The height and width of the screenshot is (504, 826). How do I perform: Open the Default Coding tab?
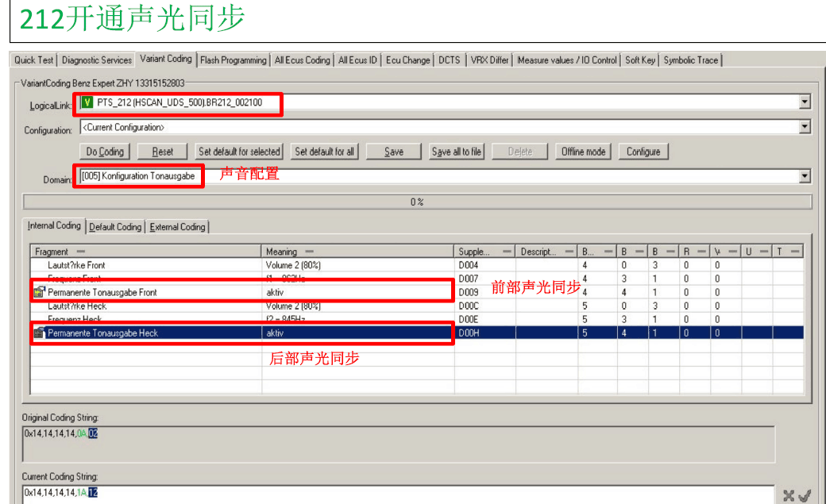(115, 227)
